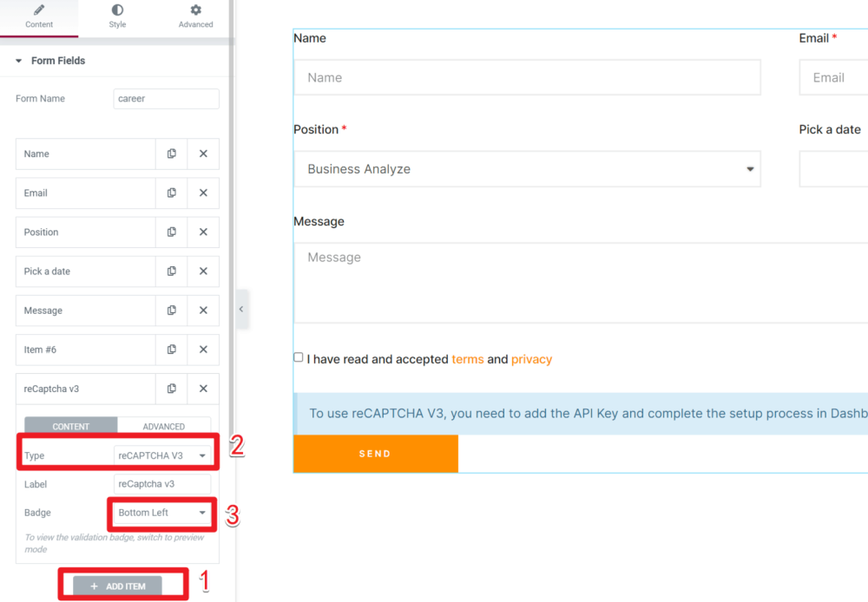This screenshot has height=602, width=868.
Task: Duplicate the Email form field
Action: pos(172,193)
